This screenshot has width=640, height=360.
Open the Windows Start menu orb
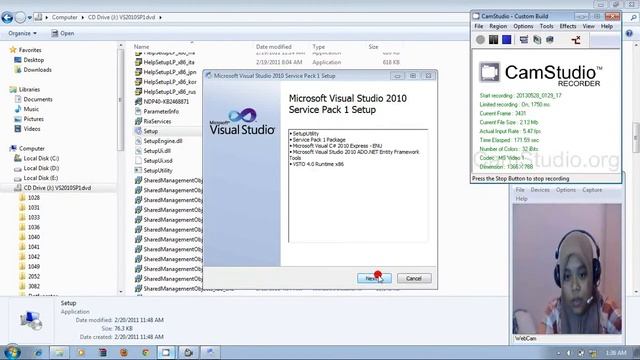click(x=12, y=352)
